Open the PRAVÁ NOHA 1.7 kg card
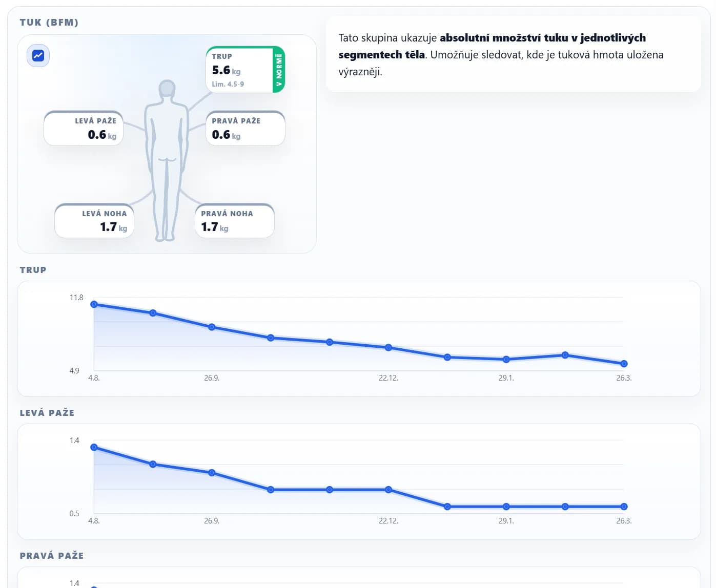716x588 pixels. click(x=235, y=221)
